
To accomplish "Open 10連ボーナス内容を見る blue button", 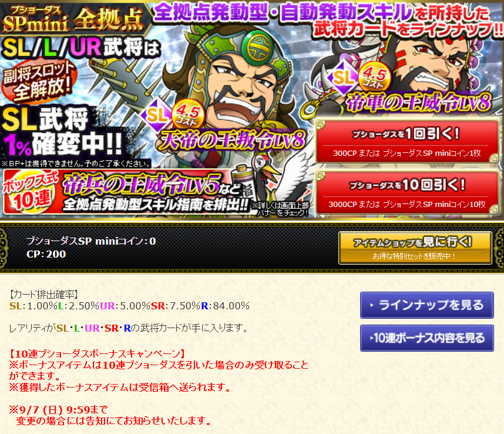I will click(427, 338).
